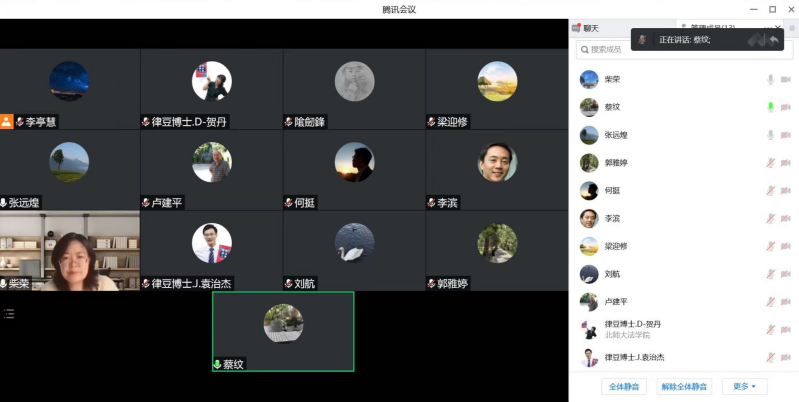Click camera icon in 李滨's member row
Viewport: 799px width, 402px height.
point(786,218)
